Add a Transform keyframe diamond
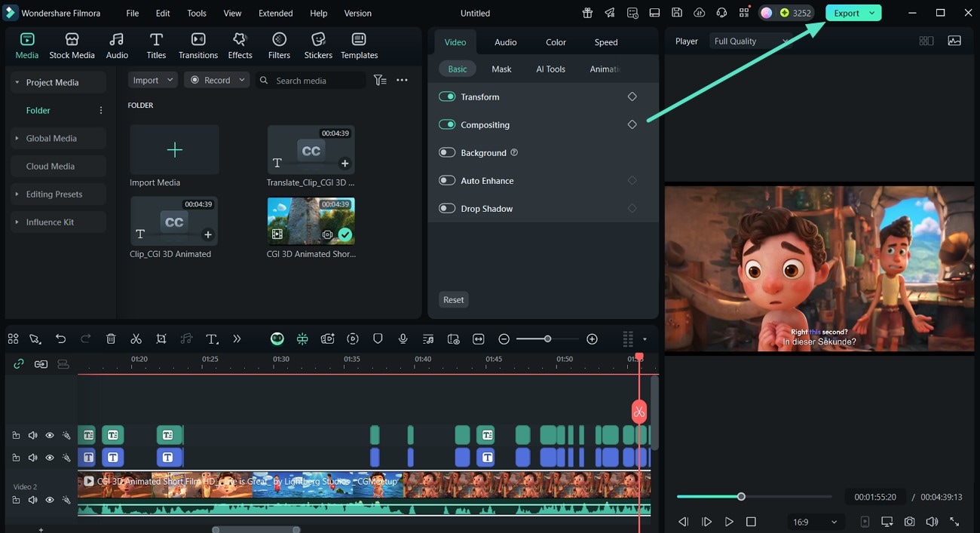The height and width of the screenshot is (533, 980). [632, 96]
